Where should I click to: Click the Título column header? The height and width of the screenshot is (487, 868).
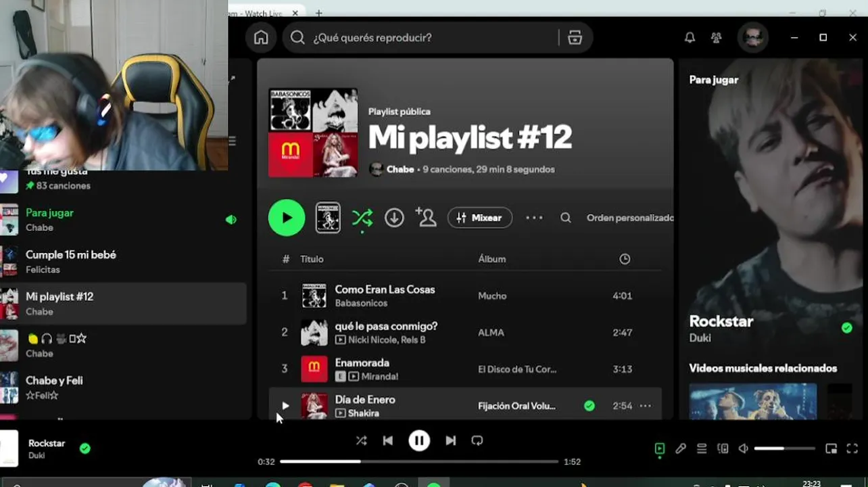tap(312, 259)
